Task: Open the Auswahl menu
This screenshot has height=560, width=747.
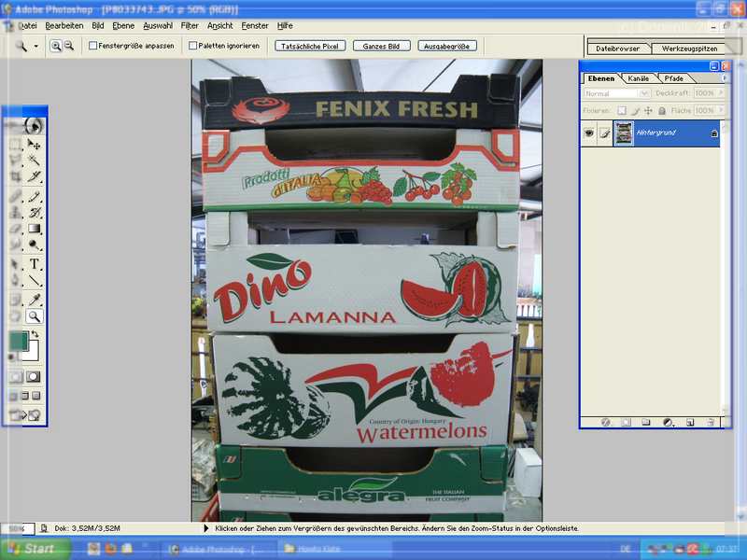Action: tap(158, 26)
